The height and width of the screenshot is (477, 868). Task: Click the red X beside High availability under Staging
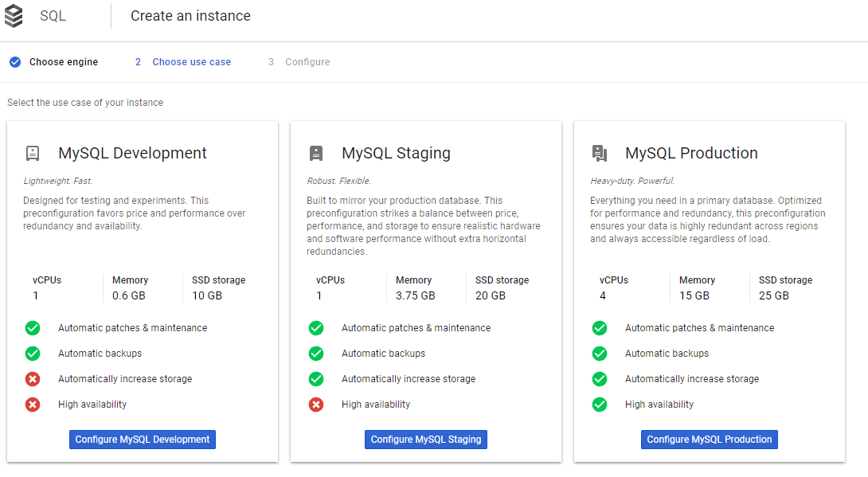pos(316,404)
